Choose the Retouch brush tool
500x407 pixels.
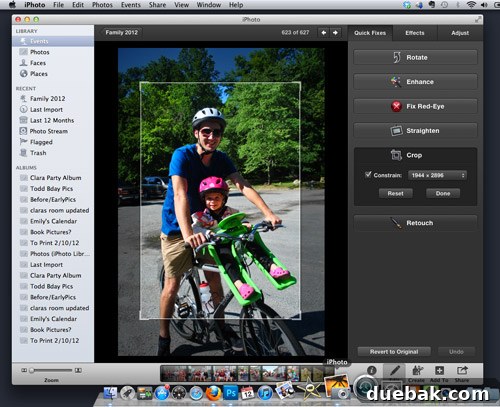(415, 223)
